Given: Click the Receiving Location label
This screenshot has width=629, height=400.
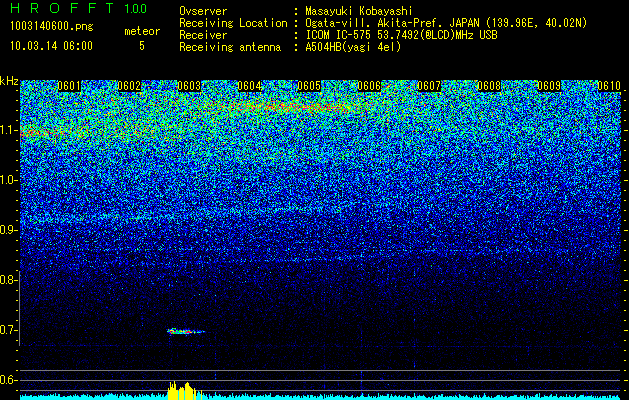Looking at the screenshot, I should click(233, 23).
